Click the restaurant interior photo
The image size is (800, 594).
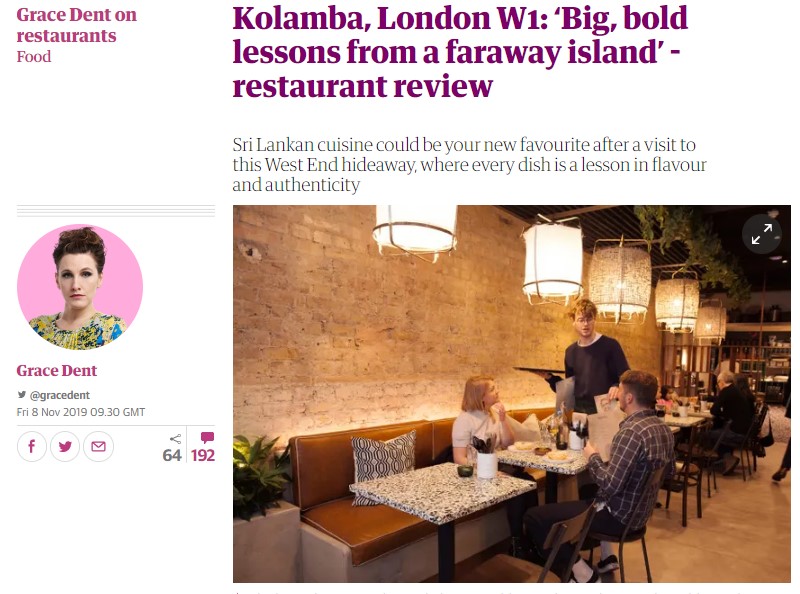[512, 393]
